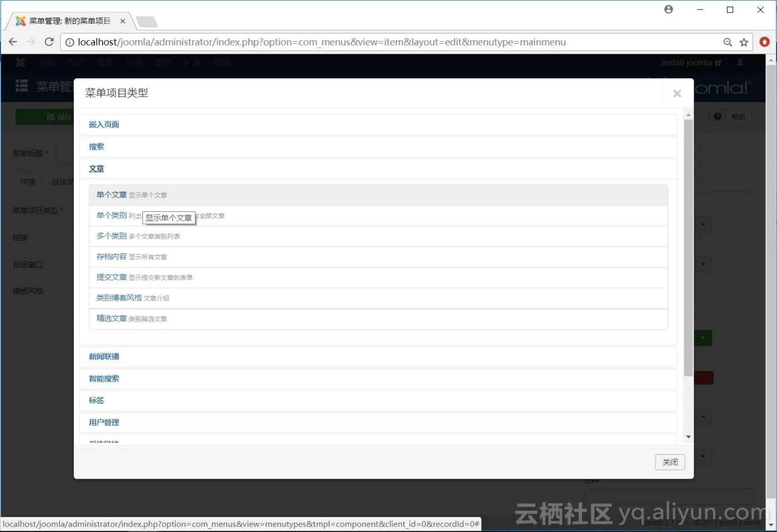Image resolution: width=777 pixels, height=532 pixels.
Task: Open the browser profile account icon
Action: [669, 9]
